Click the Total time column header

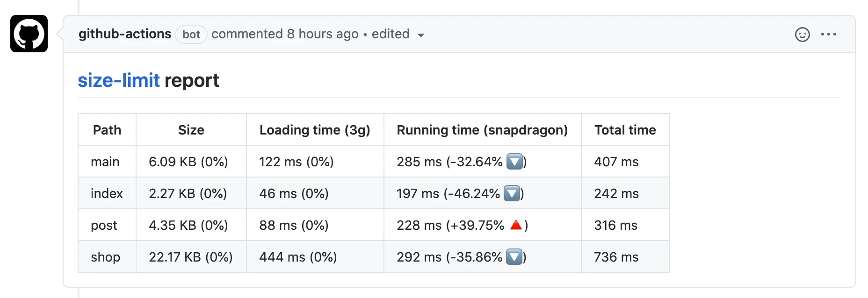tap(625, 130)
